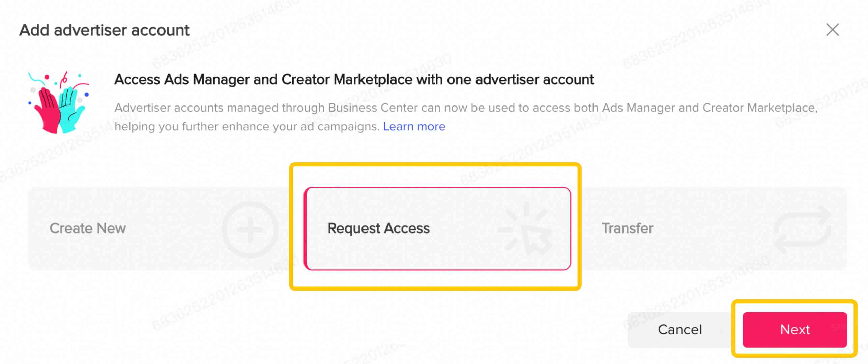Viewport: 868px width, 364px height.
Task: Click the 'helping you further enhance' text line
Action: 247,127
